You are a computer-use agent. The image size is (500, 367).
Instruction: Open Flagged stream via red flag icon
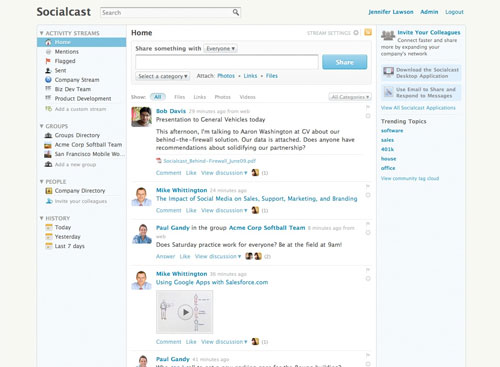(x=48, y=61)
